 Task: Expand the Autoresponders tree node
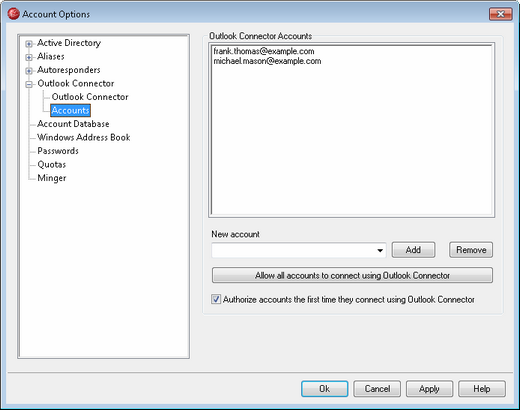coord(29,71)
